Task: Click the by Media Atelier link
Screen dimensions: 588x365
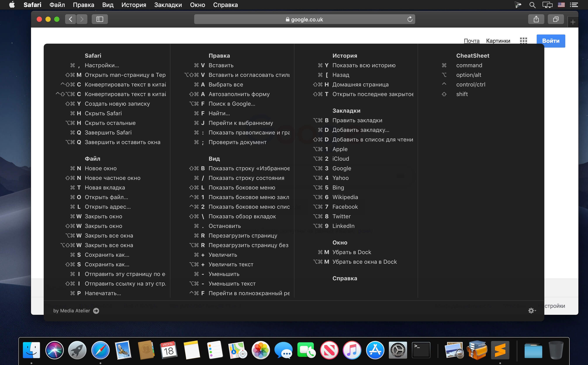Action: pos(76,311)
